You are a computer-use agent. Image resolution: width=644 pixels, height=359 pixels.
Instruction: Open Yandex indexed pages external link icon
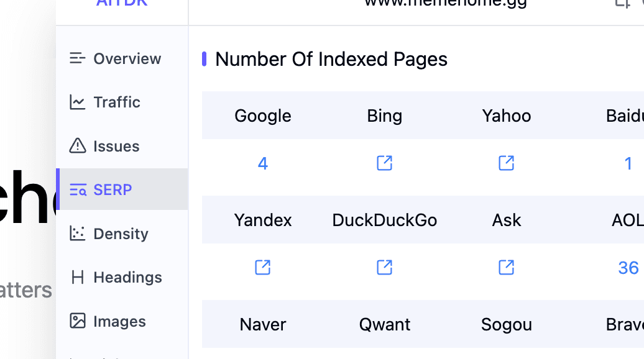pyautogui.click(x=263, y=268)
